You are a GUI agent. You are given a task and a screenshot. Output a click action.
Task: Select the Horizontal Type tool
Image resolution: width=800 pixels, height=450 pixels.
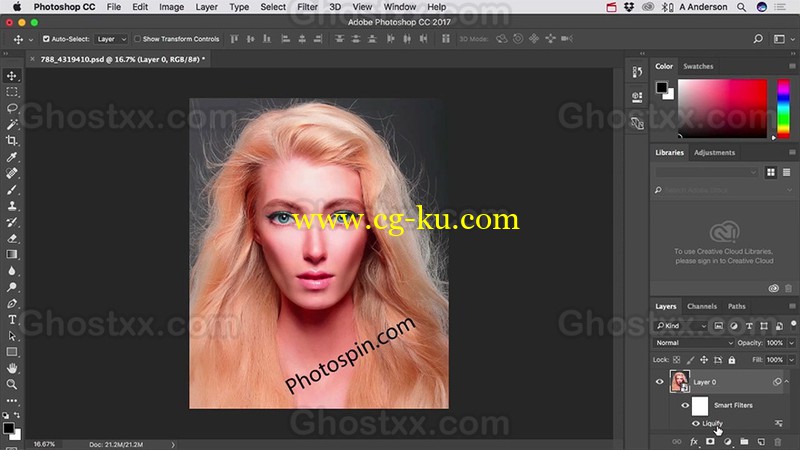[x=12, y=320]
